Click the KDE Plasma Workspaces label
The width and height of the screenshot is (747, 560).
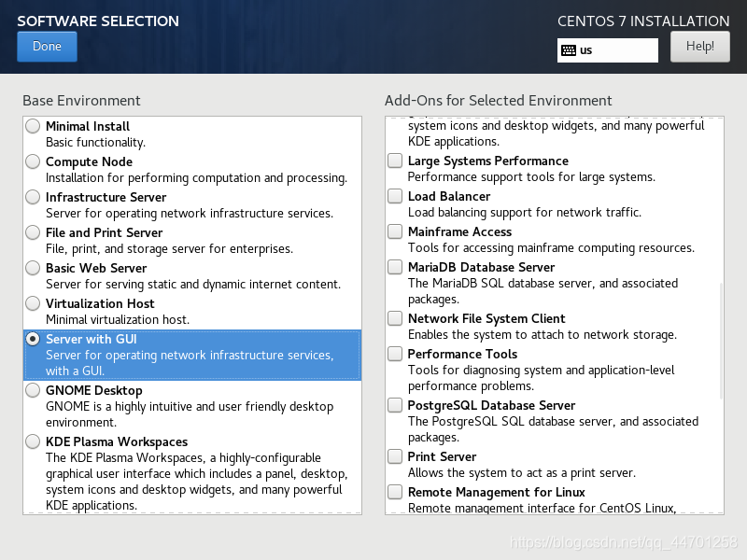(x=117, y=441)
